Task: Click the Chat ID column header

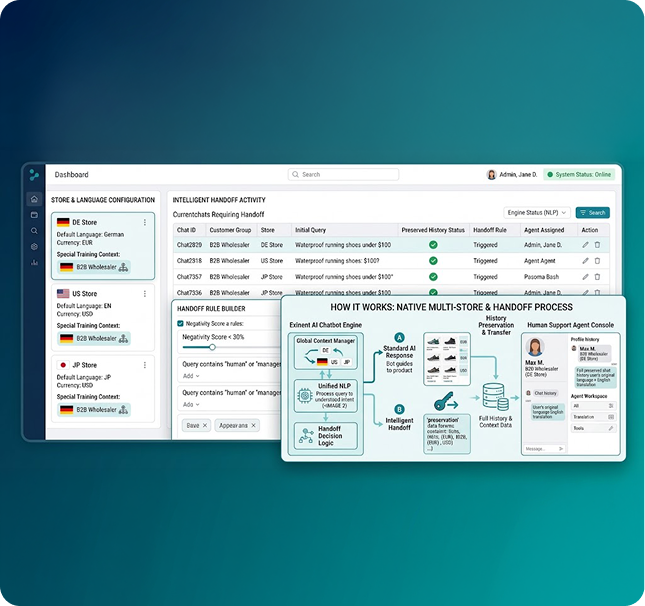Action: point(186,230)
